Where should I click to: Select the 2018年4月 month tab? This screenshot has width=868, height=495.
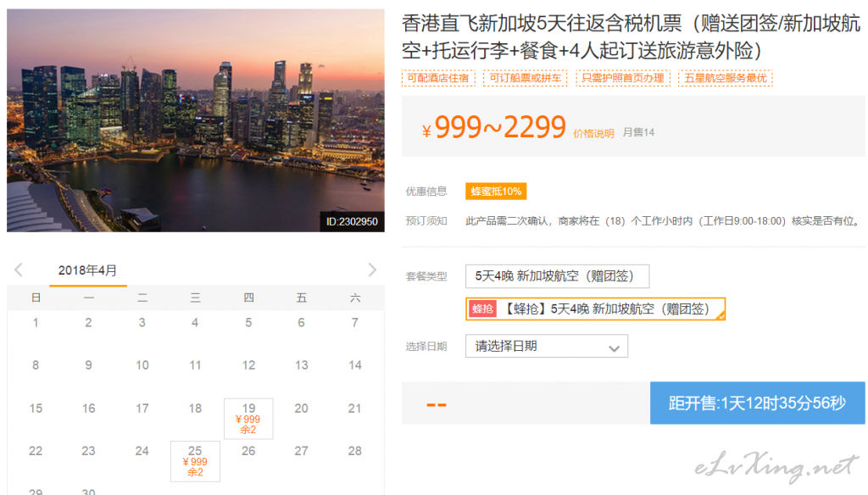[x=88, y=270]
